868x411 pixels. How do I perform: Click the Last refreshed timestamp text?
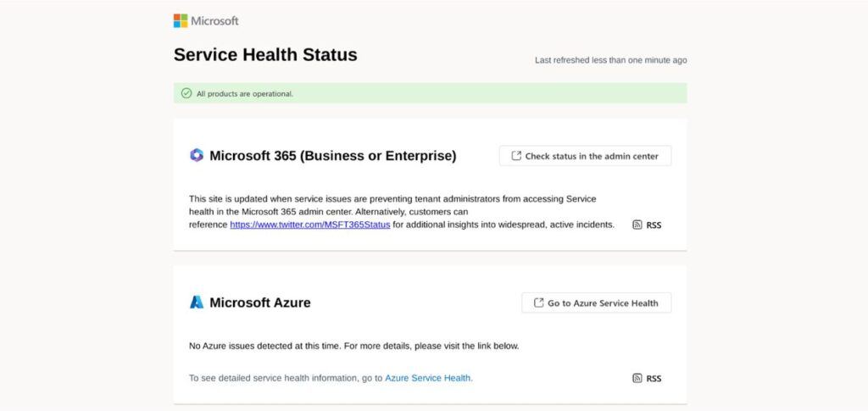pos(610,60)
